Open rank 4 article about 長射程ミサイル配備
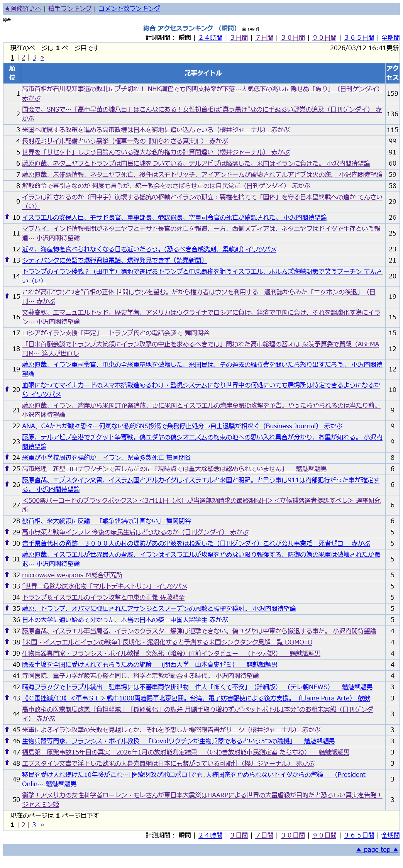 coord(125,141)
